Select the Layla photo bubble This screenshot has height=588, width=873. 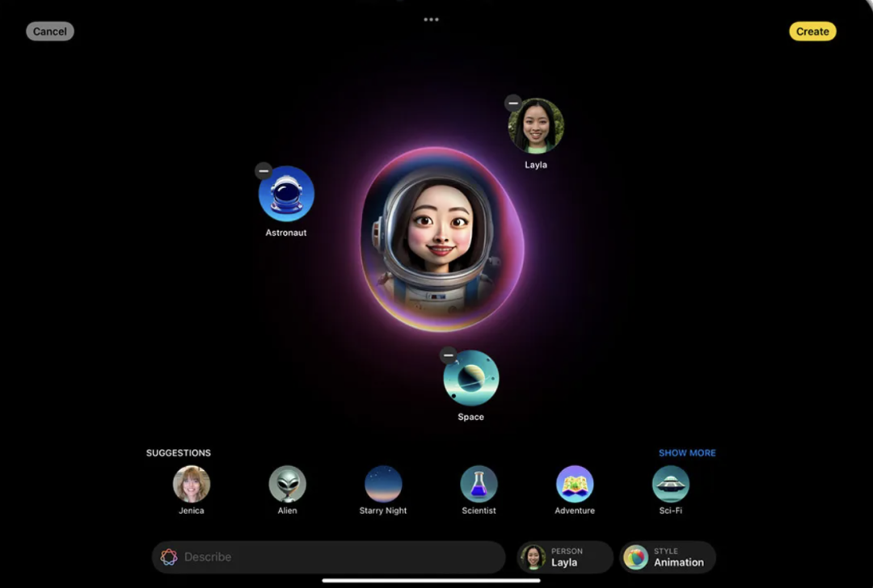(536, 126)
